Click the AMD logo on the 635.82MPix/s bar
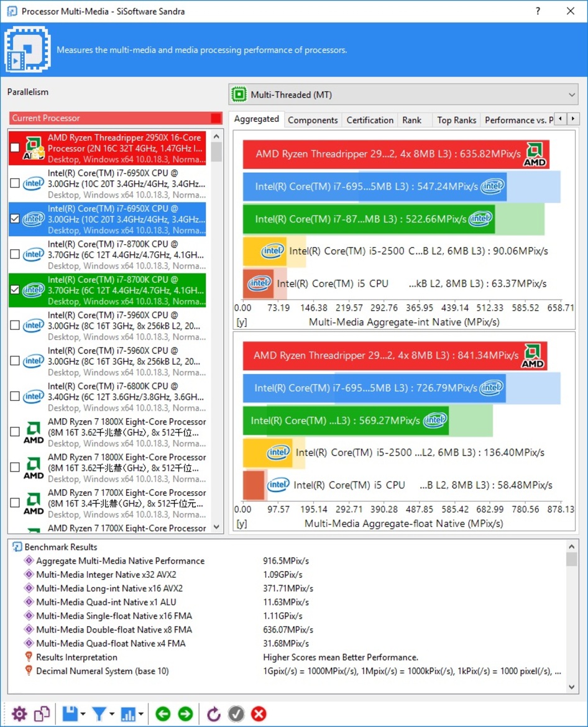The width and height of the screenshot is (588, 727). pyautogui.click(x=535, y=154)
